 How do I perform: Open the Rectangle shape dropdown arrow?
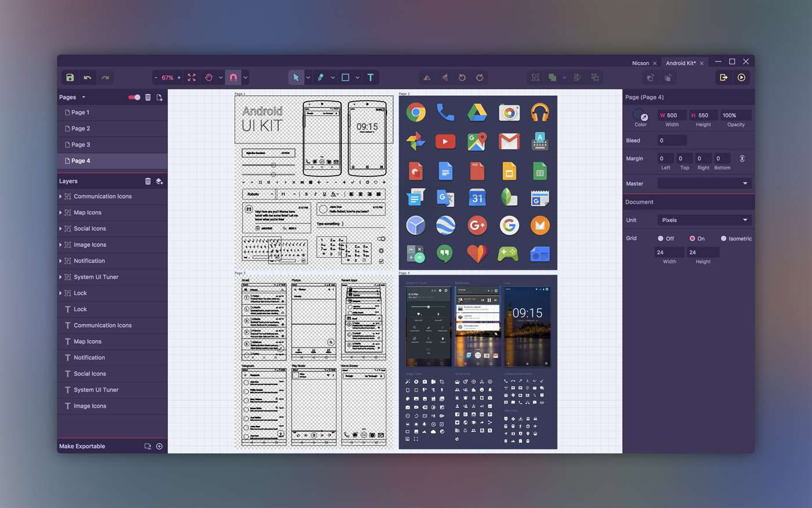(x=357, y=77)
